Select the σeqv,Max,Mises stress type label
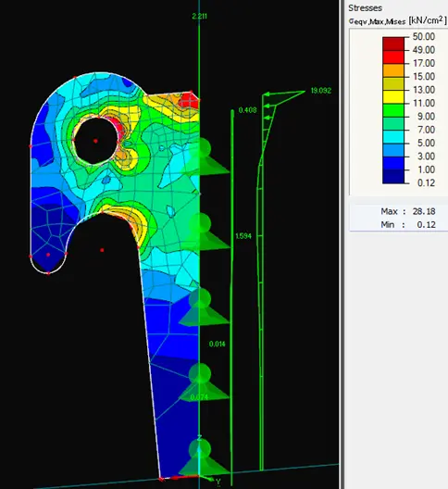The image size is (448, 489). point(378,21)
